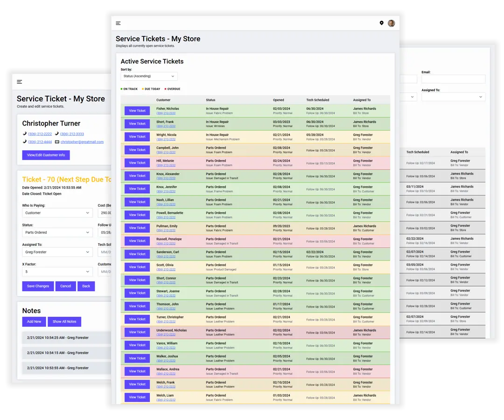The height and width of the screenshot is (420, 504).
Task: Click phone icon next to (306) 212-3333
Action: click(x=56, y=134)
